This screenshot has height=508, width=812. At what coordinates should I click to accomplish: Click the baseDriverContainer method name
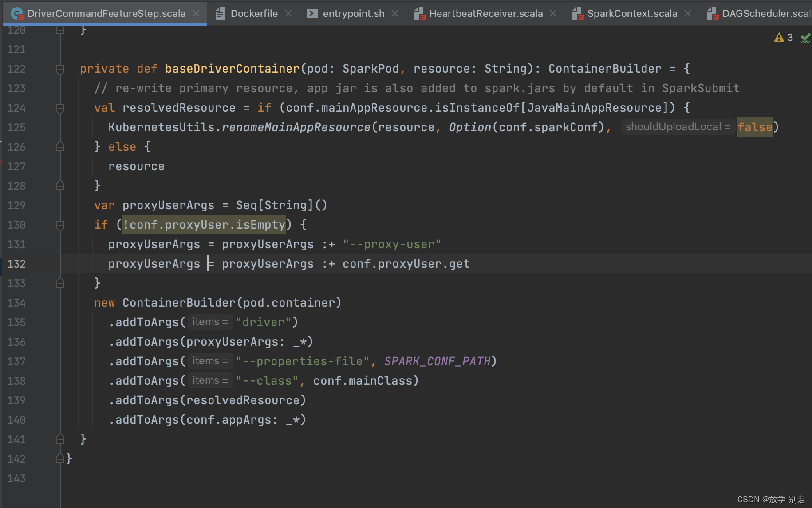[232, 69]
